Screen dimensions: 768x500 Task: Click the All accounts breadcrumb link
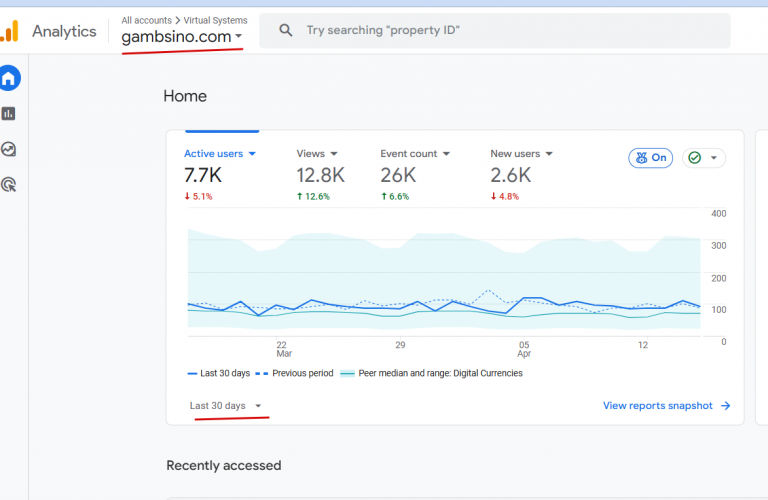pos(145,20)
